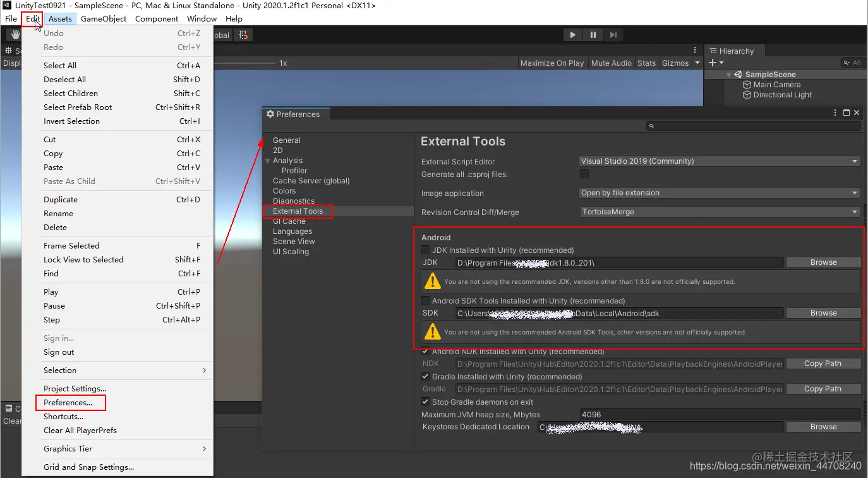The height and width of the screenshot is (478, 868).
Task: Click the Hierarchy plus add button
Action: tap(713, 63)
